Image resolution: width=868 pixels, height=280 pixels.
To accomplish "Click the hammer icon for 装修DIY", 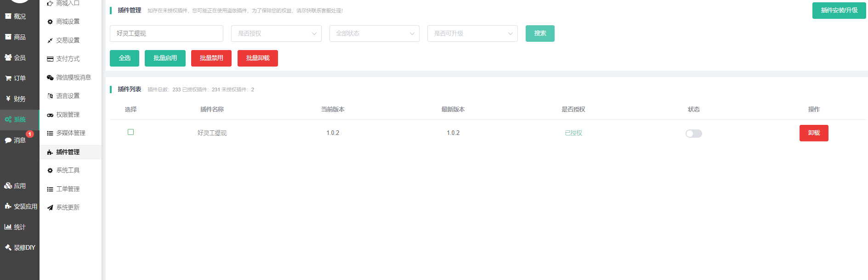I will coord(8,247).
